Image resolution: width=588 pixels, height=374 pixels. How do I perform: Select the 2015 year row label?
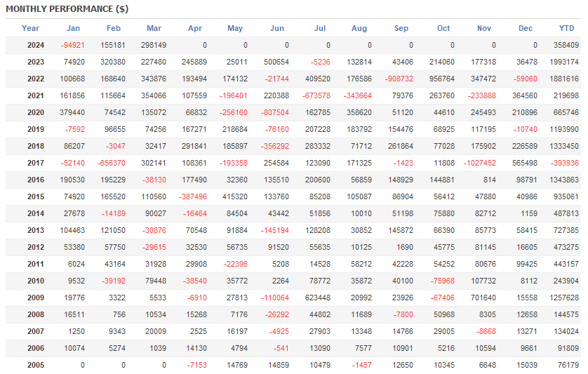(x=36, y=196)
